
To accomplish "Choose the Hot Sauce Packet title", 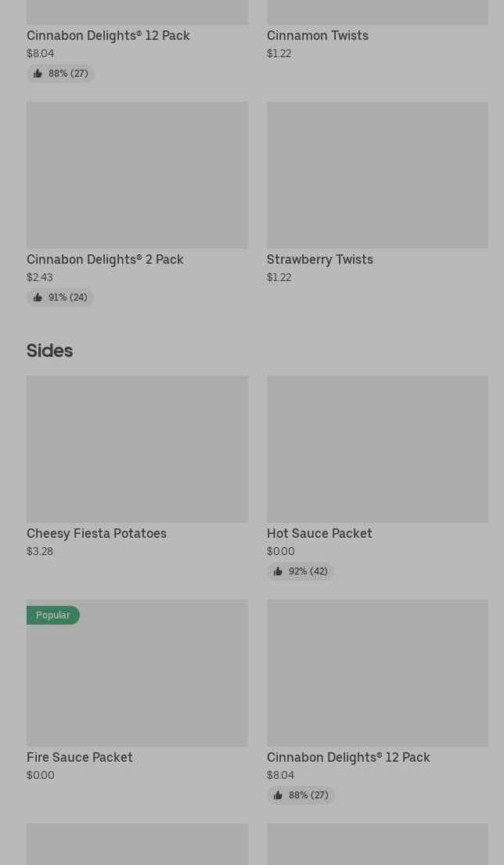I will [x=319, y=533].
